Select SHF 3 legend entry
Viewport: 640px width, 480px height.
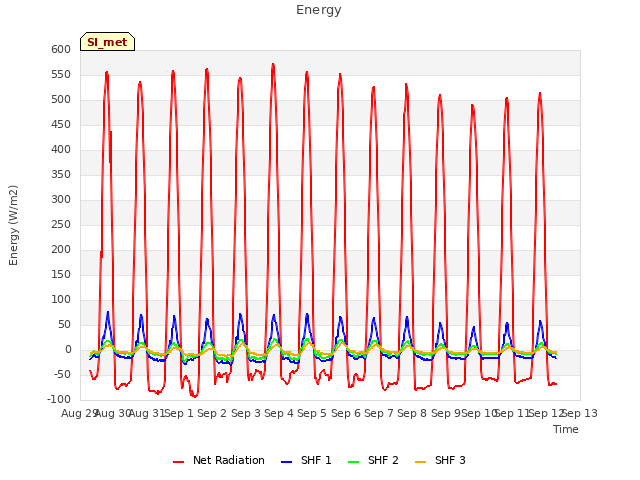coord(440,460)
